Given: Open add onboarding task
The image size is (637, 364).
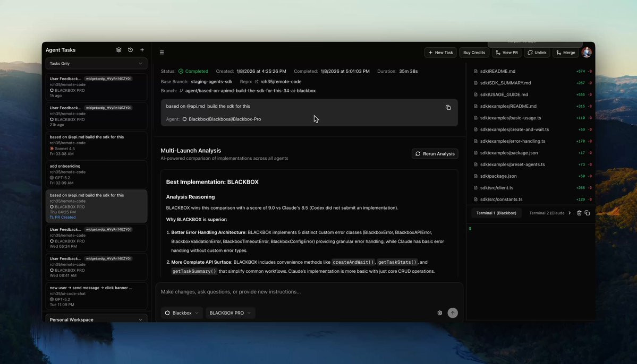Looking at the screenshot, I should 96,175.
